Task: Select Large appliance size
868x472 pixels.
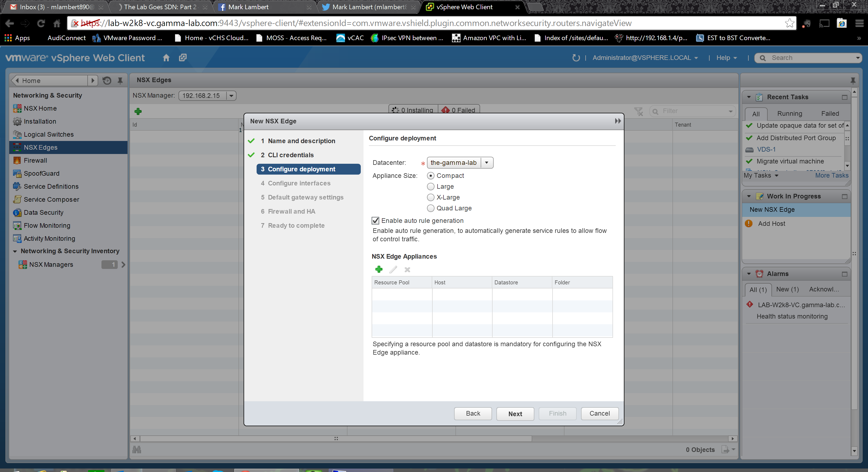Action: pyautogui.click(x=431, y=187)
